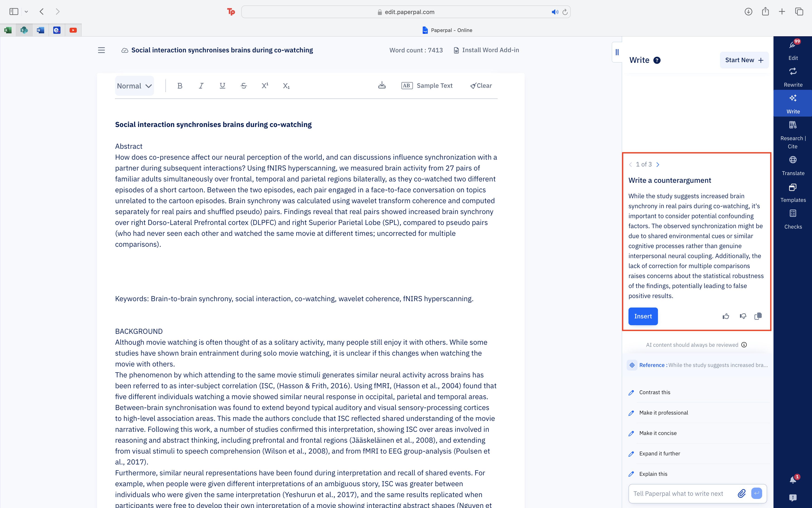Image resolution: width=812 pixels, height=508 pixels.
Task: Open the SharePoint pinned tab
Action: 24,30
